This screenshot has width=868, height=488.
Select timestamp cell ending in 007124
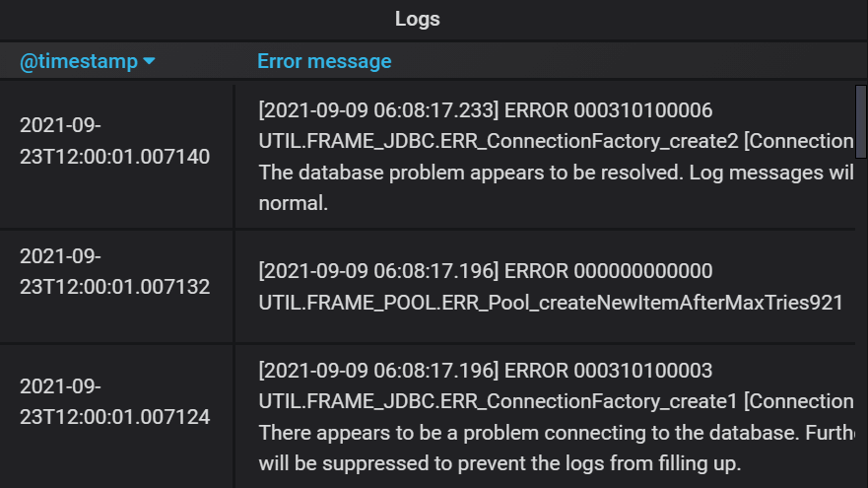115,401
